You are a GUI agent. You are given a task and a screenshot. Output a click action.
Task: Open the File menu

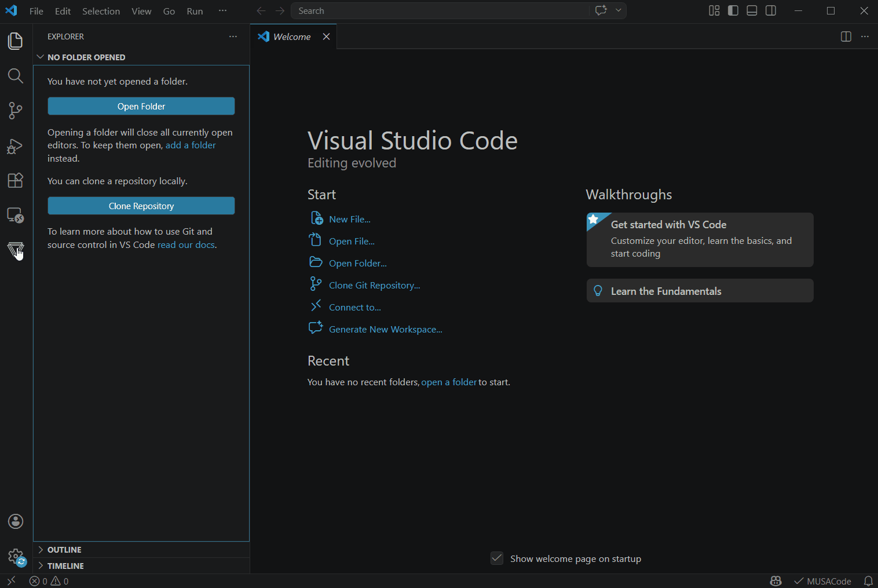(x=36, y=11)
